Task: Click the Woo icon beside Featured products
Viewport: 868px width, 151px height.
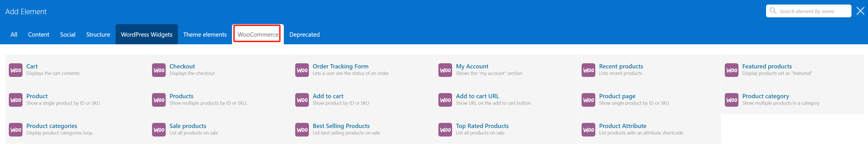Action: [732, 70]
